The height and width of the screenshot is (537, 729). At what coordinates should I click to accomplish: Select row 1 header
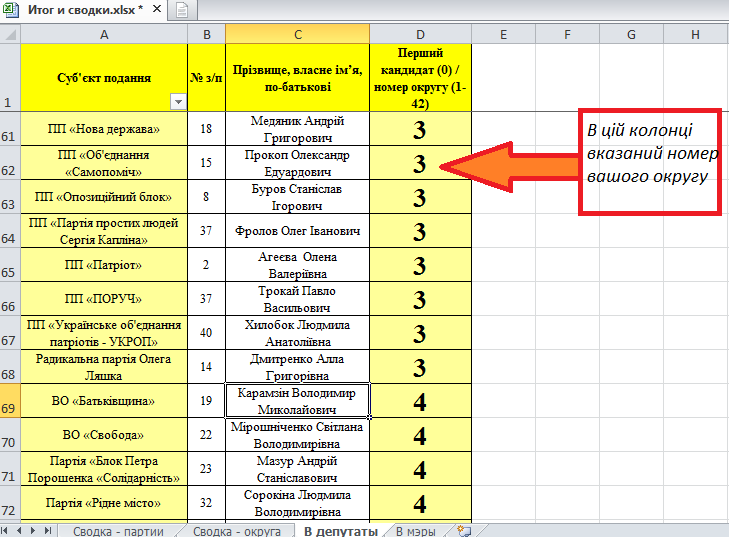tap(10, 78)
